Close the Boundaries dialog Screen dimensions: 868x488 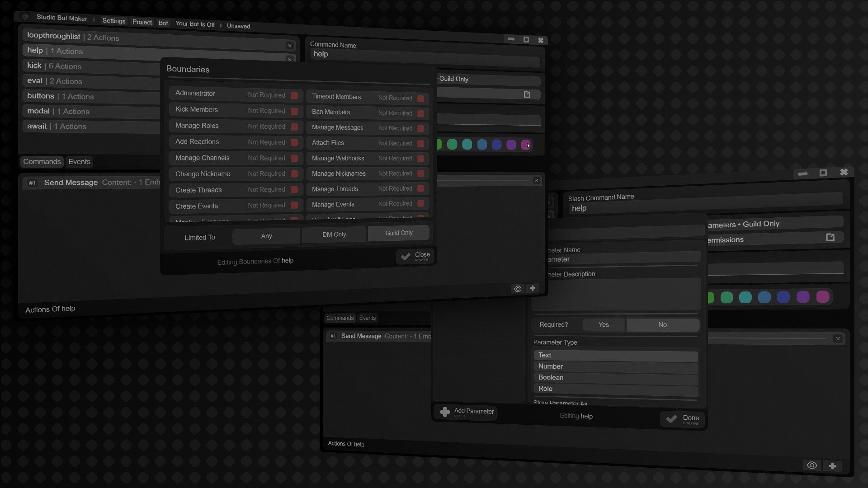(415, 256)
